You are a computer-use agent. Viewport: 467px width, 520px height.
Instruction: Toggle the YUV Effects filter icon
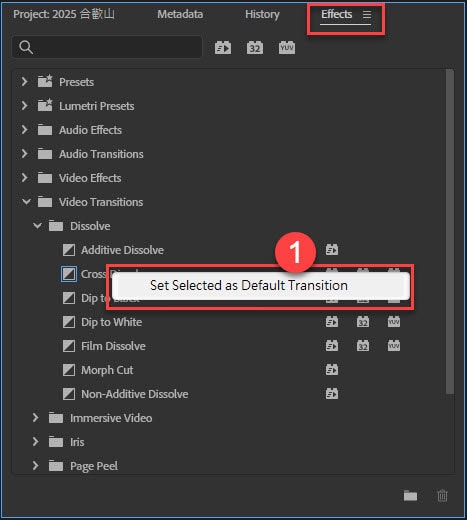tap(287, 48)
